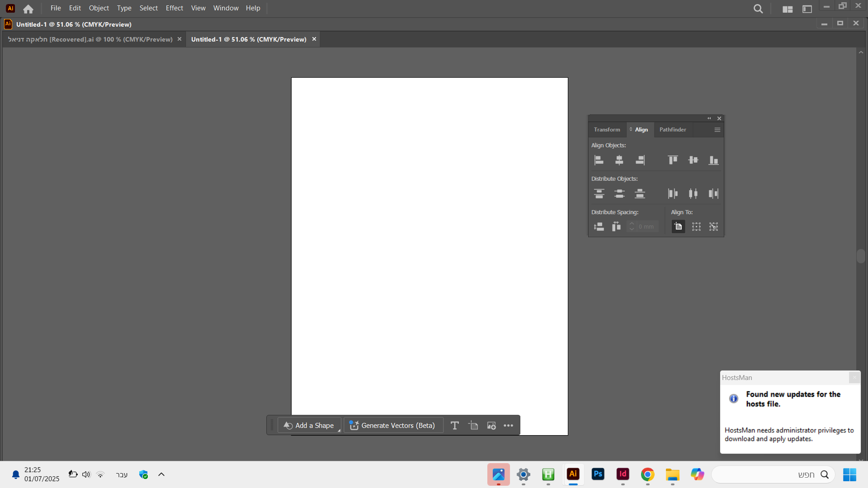Open the Align panel options menu
The height and width of the screenshot is (488, 868).
(717, 130)
